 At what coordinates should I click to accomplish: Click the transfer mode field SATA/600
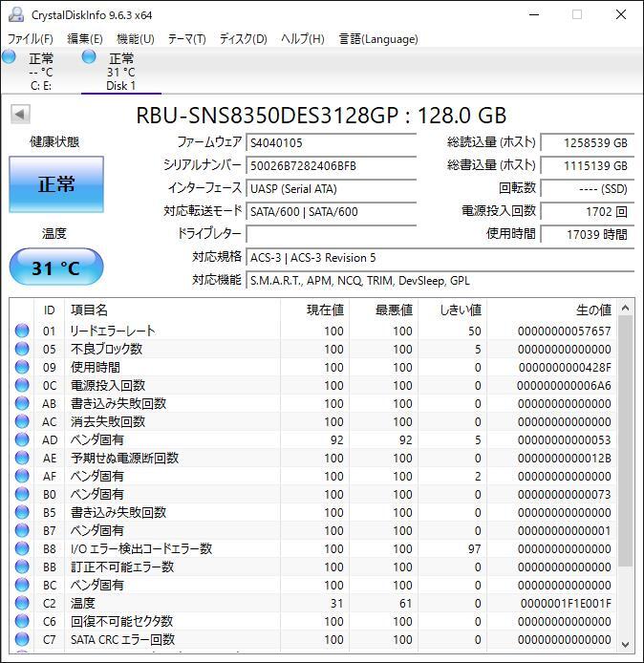coord(332,211)
